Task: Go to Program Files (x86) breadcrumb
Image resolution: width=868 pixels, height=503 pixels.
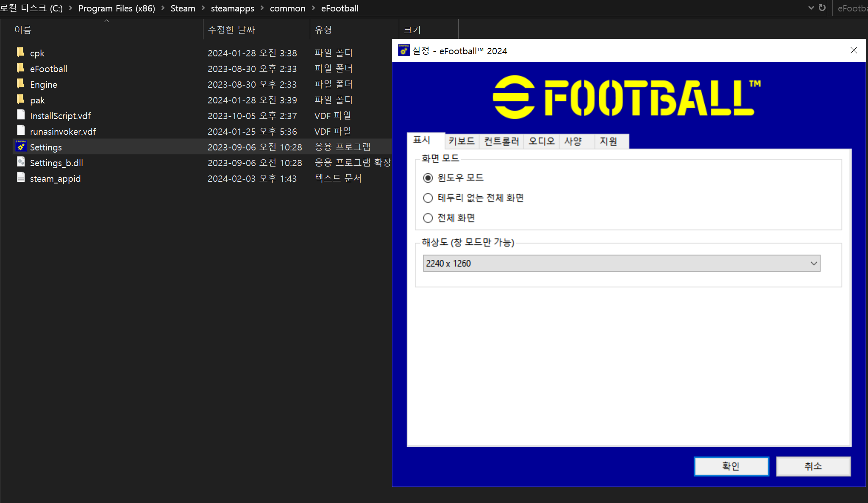Action: point(117,8)
